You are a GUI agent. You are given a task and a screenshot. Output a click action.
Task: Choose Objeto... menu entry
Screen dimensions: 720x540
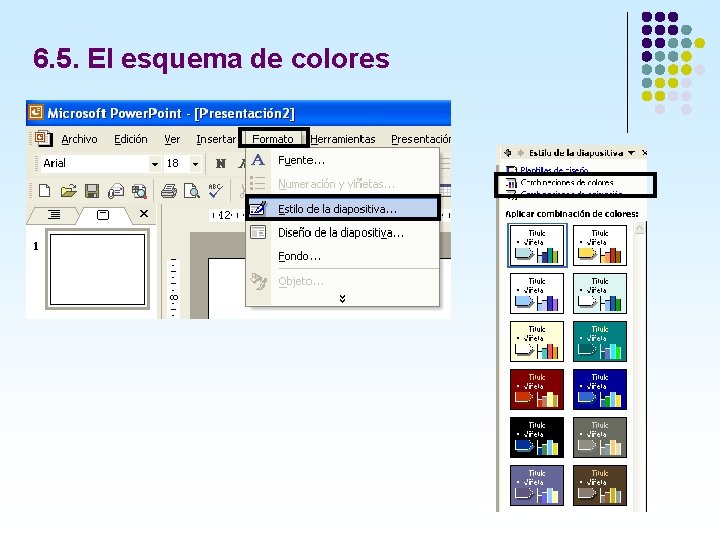click(x=343, y=281)
